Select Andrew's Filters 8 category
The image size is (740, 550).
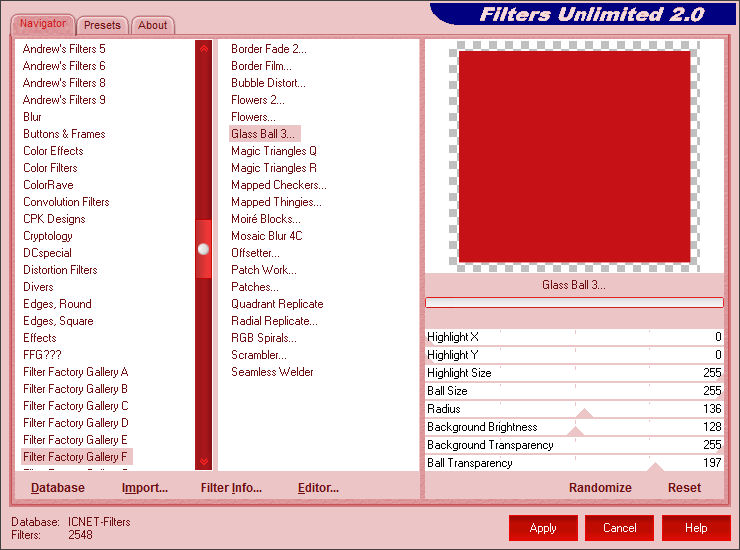[x=64, y=83]
